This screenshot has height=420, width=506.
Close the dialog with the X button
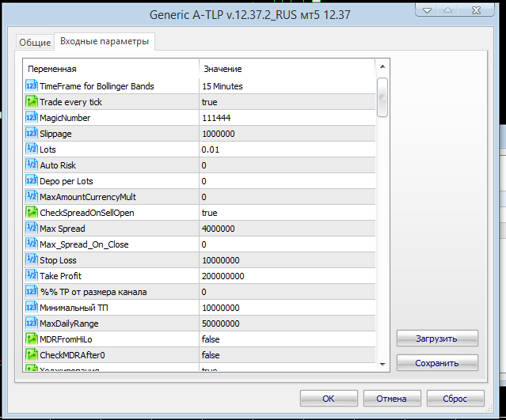(x=477, y=10)
